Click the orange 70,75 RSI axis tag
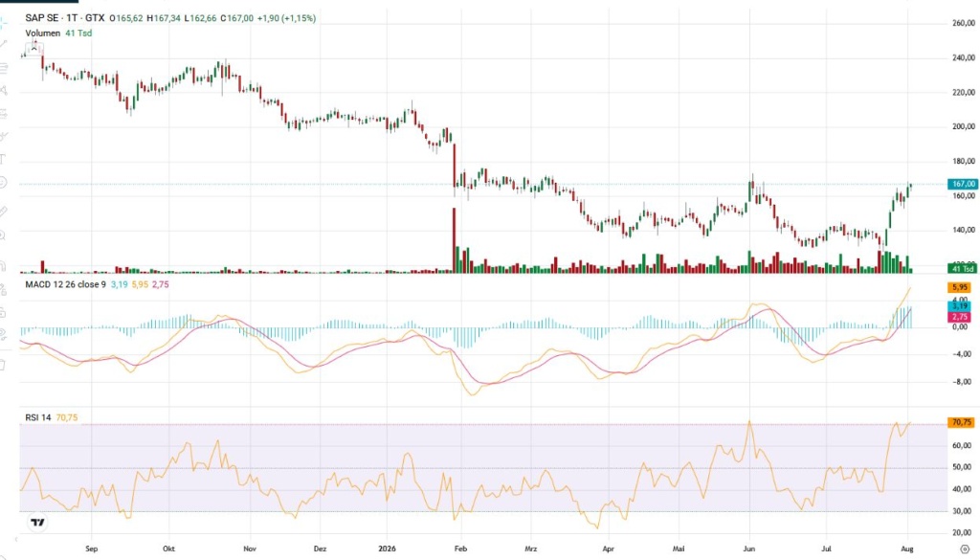 coord(961,422)
